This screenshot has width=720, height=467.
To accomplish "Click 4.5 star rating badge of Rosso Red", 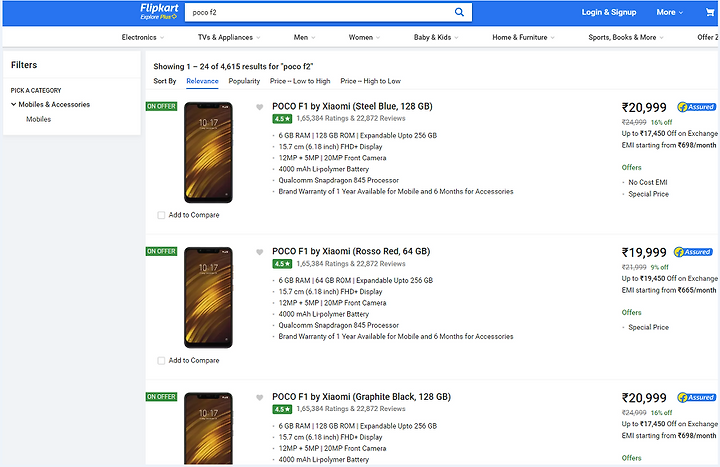I will pyautogui.click(x=282, y=264).
